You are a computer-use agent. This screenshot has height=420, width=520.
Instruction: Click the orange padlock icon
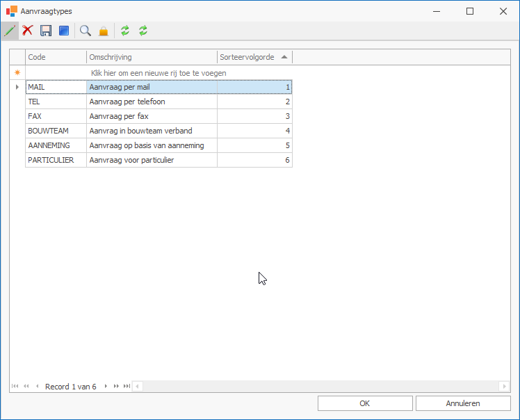(104, 31)
